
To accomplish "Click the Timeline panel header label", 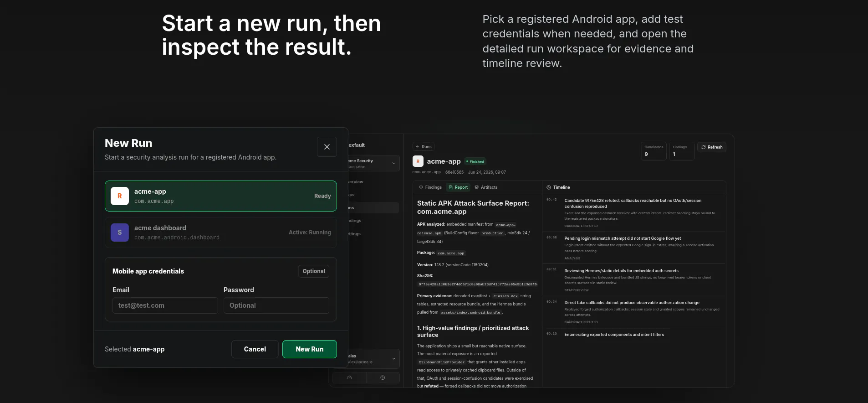I will pyautogui.click(x=562, y=187).
